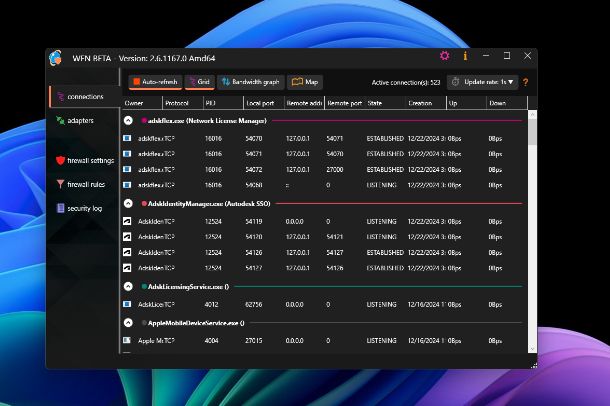
Task: Click the Active connection(s) count text
Action: pos(406,82)
